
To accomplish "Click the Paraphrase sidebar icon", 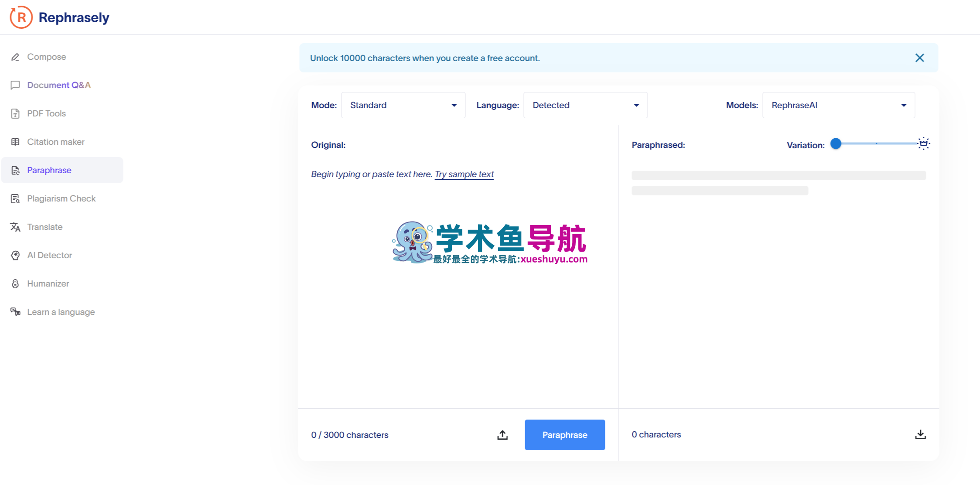I will tap(15, 170).
